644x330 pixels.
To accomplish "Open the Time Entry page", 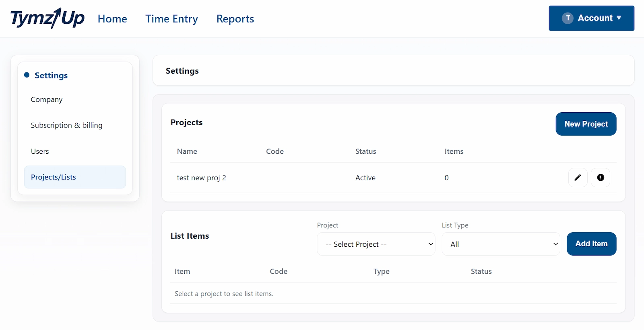I will [x=171, y=19].
